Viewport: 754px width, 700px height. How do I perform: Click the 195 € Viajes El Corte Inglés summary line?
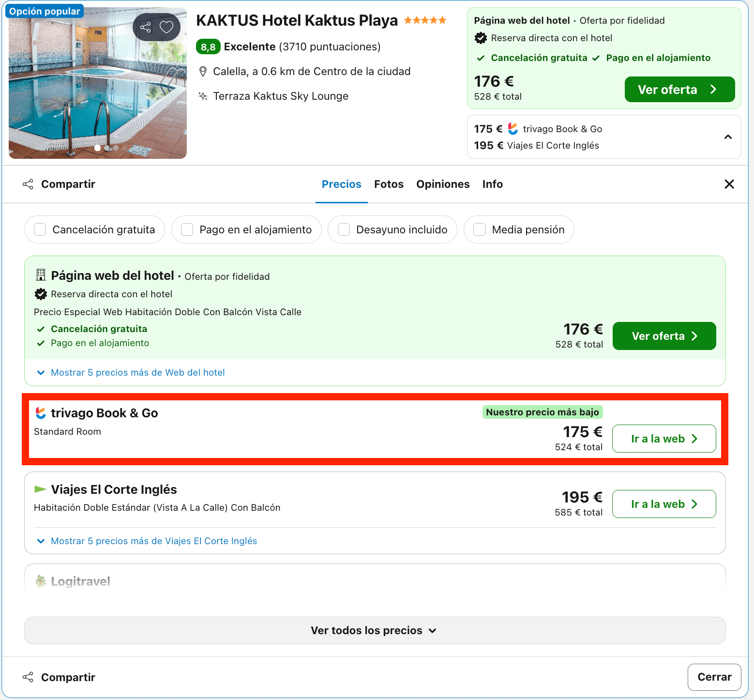pos(536,145)
